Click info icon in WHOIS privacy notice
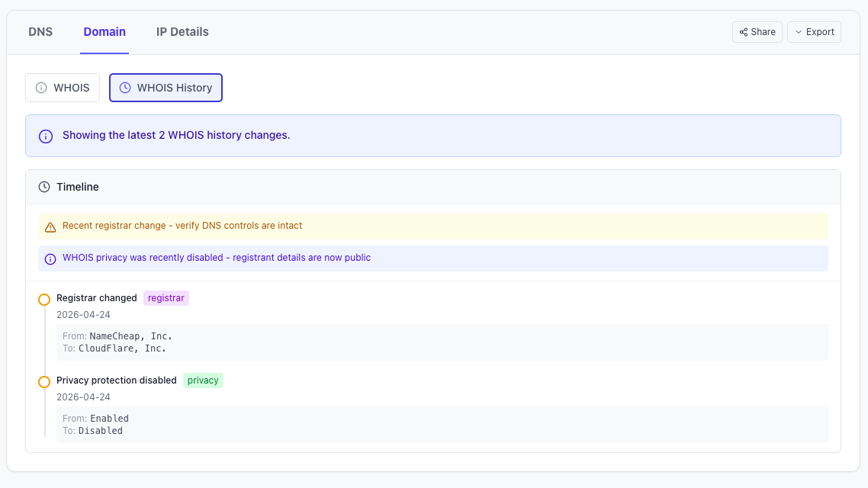 [x=50, y=259]
